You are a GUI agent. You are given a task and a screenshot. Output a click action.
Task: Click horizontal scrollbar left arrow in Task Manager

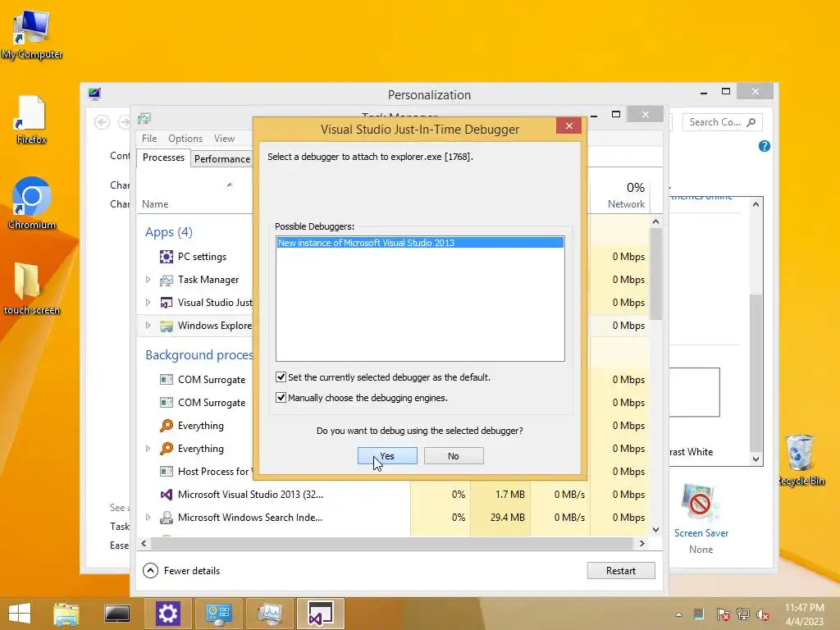click(144, 543)
